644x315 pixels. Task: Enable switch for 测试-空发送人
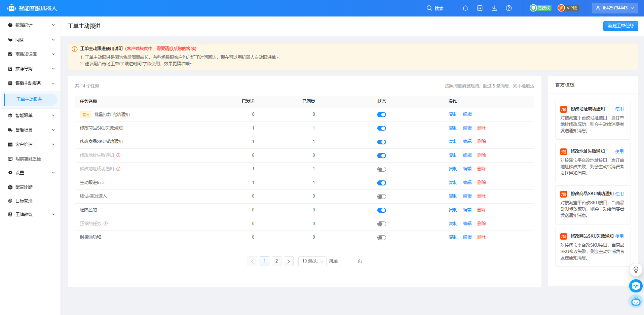pos(381,197)
